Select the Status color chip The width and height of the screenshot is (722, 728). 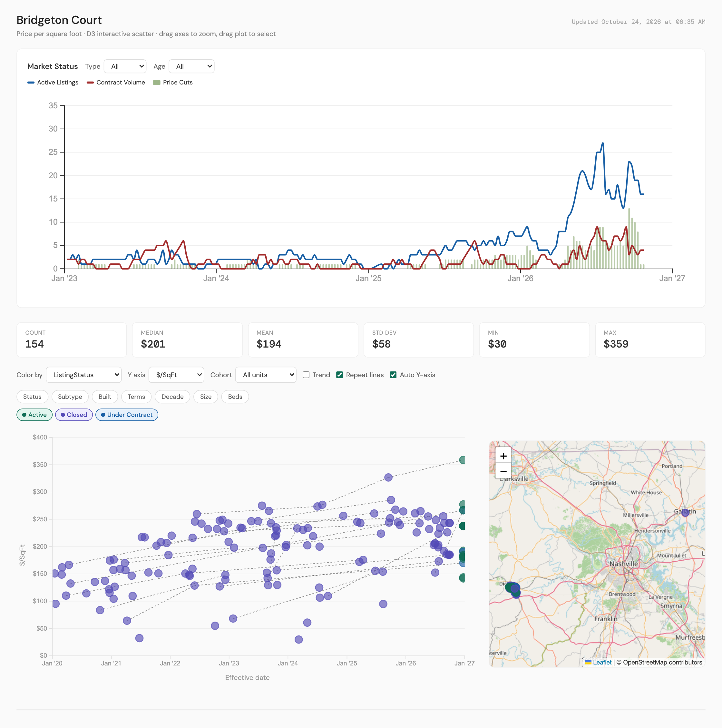32,397
